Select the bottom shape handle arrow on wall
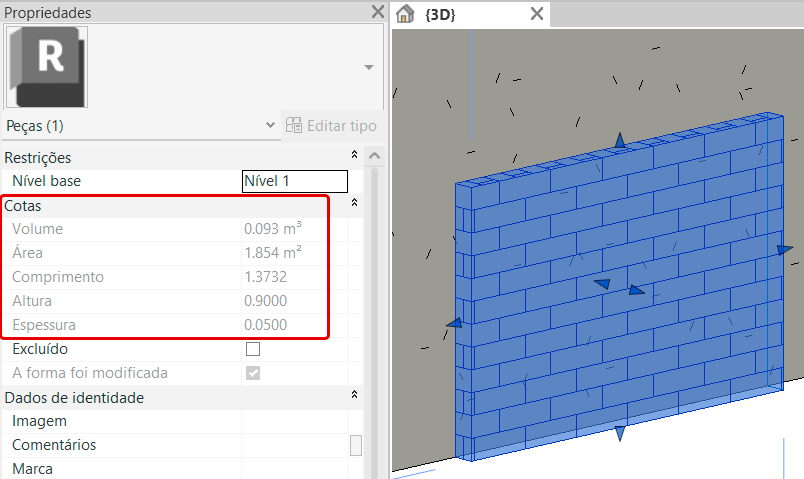Screen dimensions: 804x479 [x=620, y=433]
